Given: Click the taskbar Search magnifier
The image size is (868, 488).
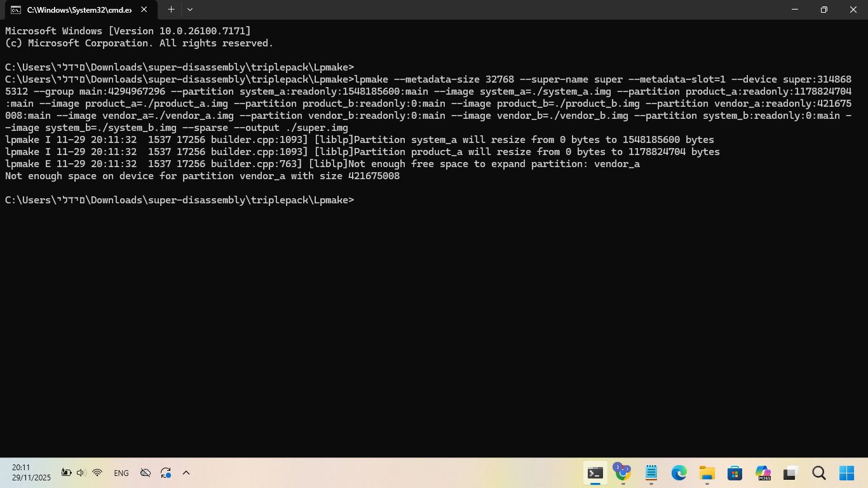Looking at the screenshot, I should tap(819, 473).
